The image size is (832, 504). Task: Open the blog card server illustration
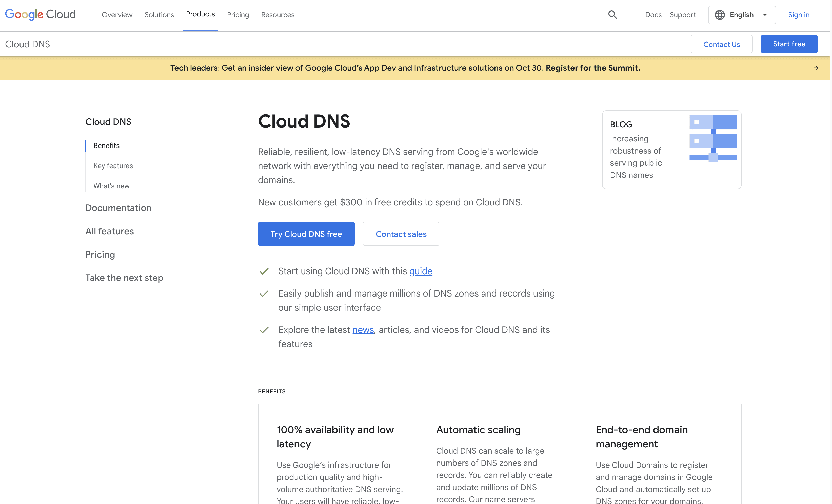(713, 138)
